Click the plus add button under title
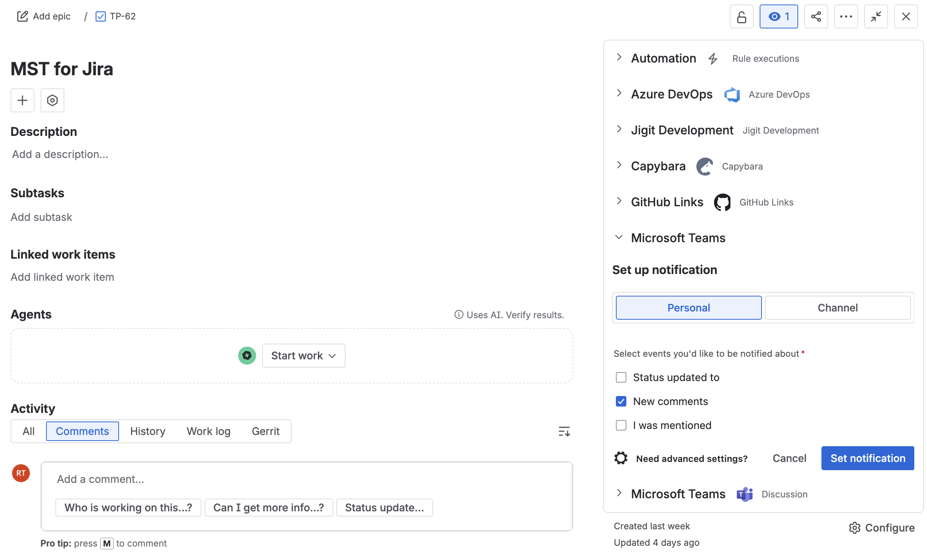Viewport: 927px width, 560px height. [x=22, y=100]
